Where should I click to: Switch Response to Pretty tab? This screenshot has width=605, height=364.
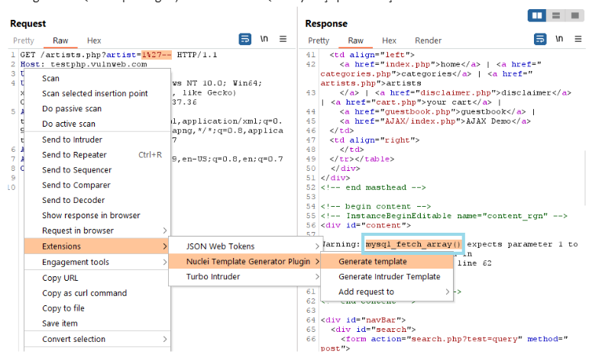click(319, 40)
